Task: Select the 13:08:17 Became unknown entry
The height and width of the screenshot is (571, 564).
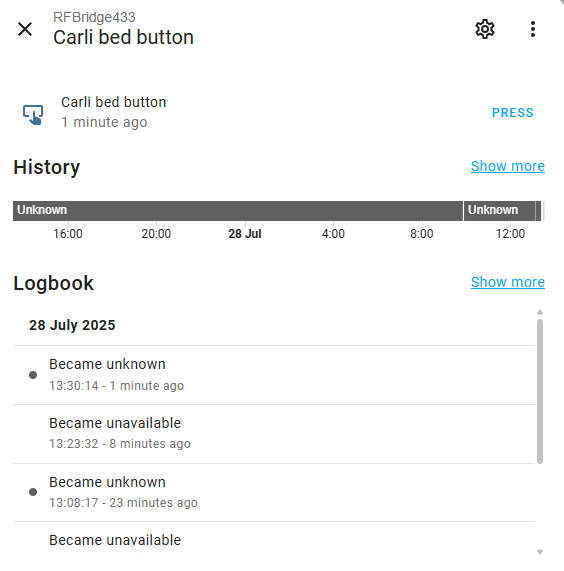Action: pos(274,492)
